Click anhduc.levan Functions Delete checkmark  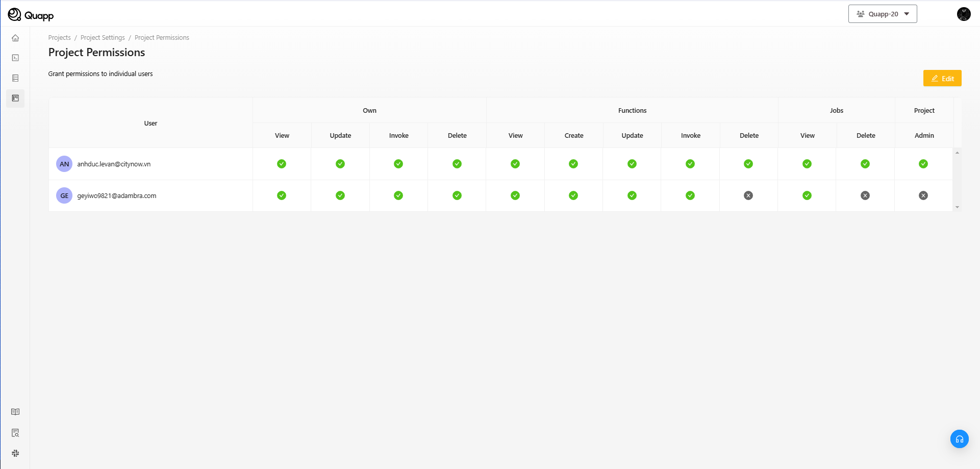748,164
